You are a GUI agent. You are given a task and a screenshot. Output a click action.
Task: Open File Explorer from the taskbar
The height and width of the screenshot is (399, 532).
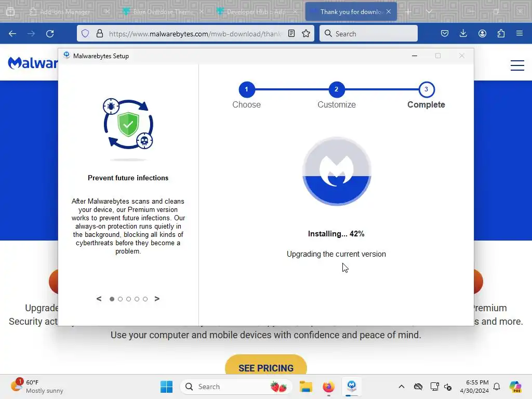click(x=305, y=387)
